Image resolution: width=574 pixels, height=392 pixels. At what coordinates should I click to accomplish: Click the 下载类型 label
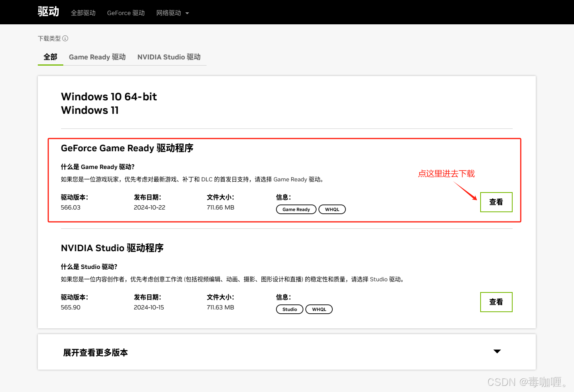point(49,38)
